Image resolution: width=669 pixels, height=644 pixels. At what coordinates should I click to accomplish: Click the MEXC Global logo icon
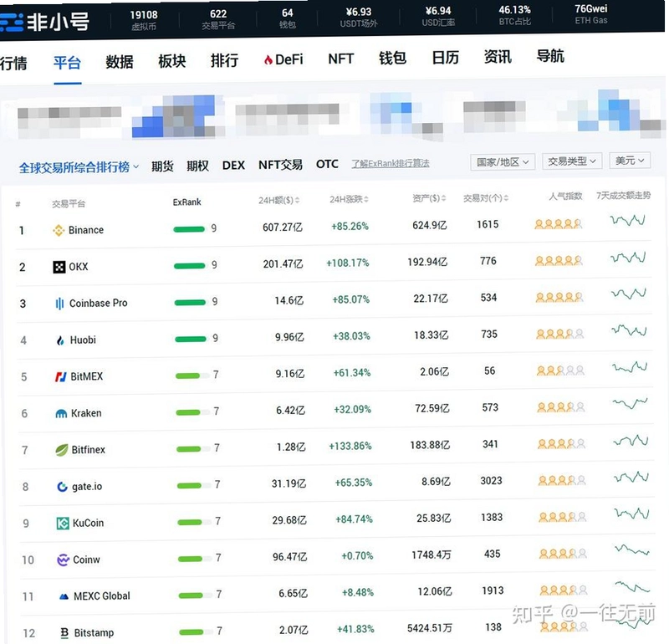tap(64, 596)
